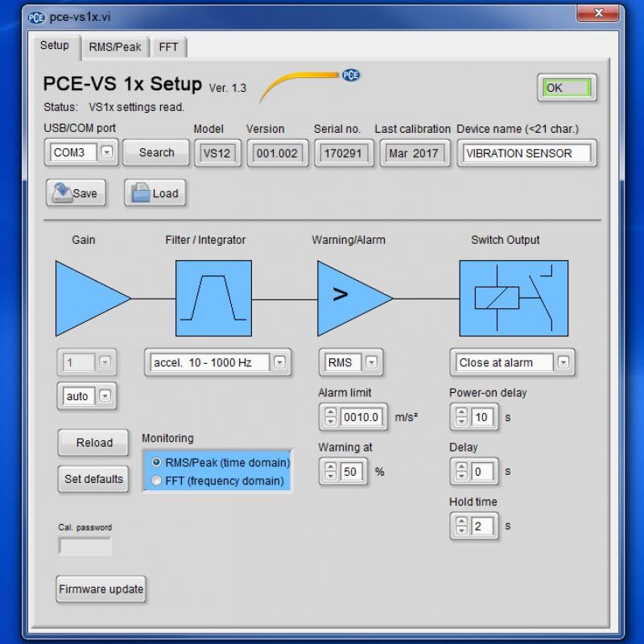Open the COM3 port dropdown
Viewport: 644px width, 644px height.
(x=106, y=152)
